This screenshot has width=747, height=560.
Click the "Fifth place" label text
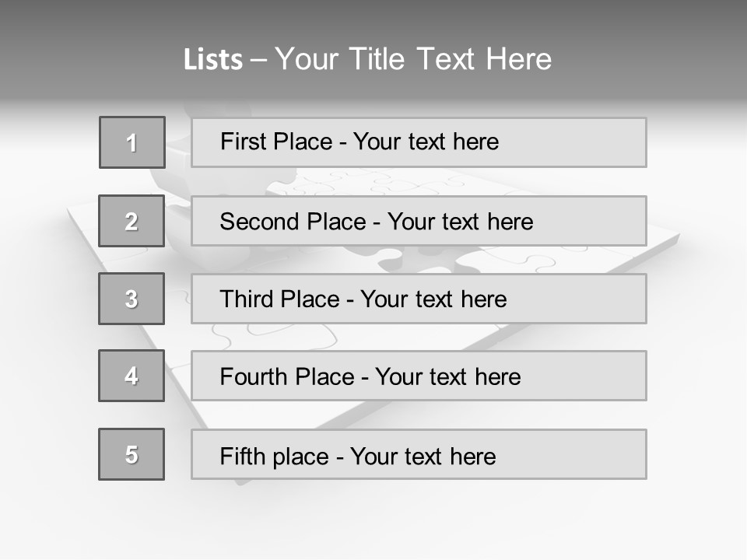tap(274, 457)
